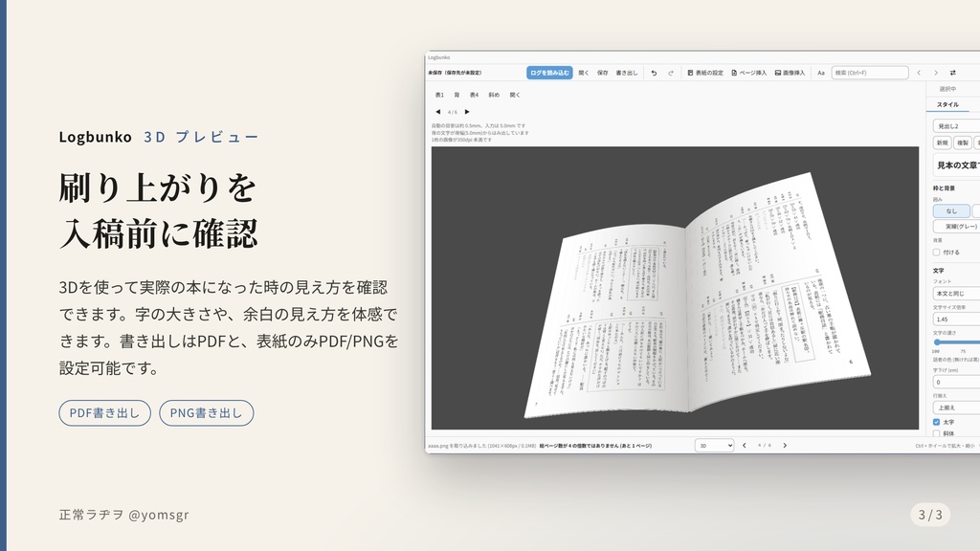Go to next search result arrow
980x551 pixels.
[x=936, y=73]
